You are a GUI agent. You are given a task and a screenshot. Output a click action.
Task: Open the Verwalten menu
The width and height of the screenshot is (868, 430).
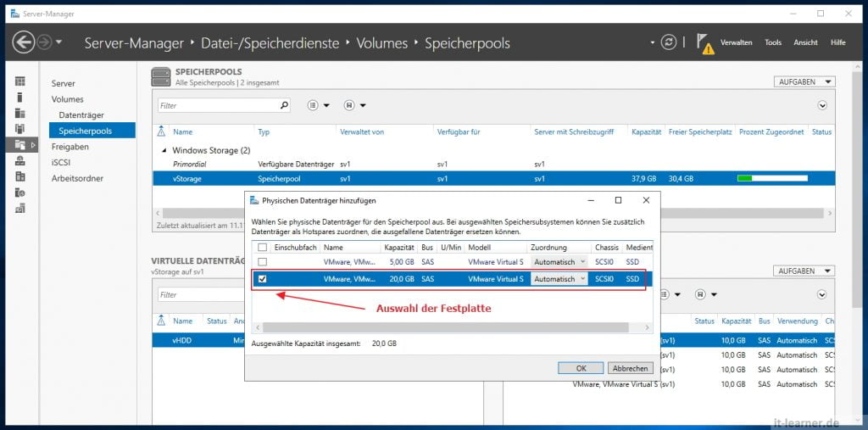(736, 42)
